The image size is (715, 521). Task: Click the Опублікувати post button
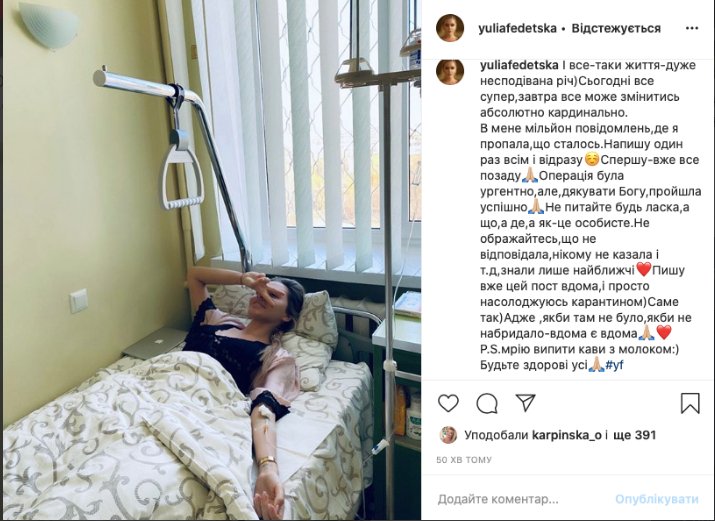pyautogui.click(x=657, y=499)
